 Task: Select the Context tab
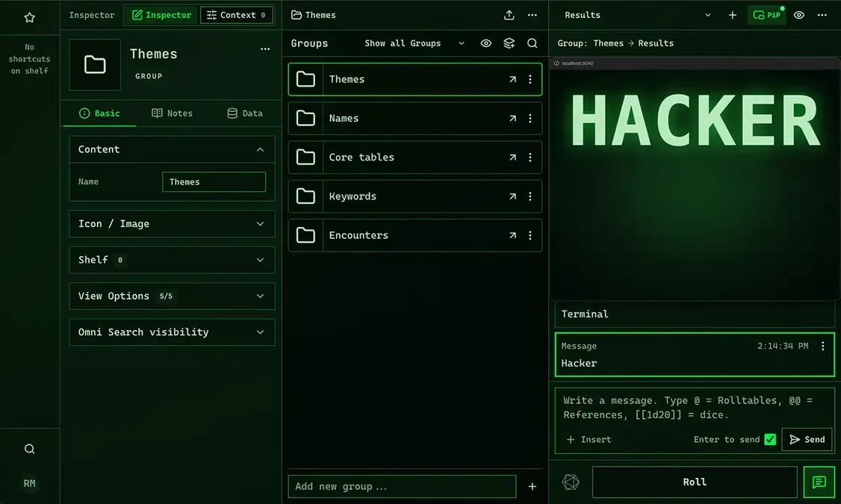click(237, 15)
